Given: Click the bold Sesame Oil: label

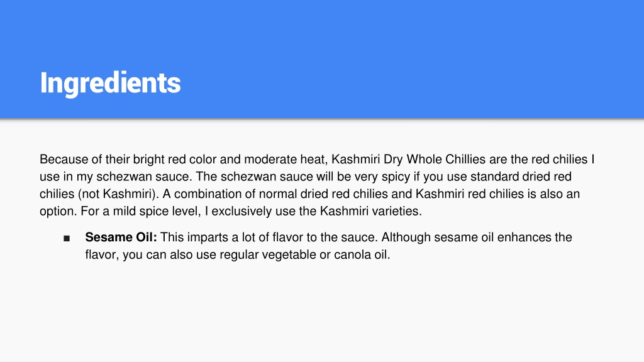Looking at the screenshot, I should coord(121,237).
